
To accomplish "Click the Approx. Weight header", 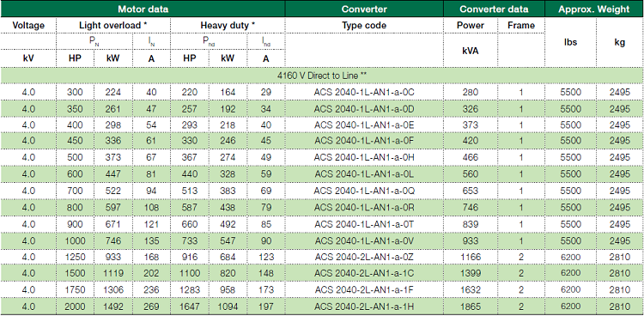I will coord(594,9).
